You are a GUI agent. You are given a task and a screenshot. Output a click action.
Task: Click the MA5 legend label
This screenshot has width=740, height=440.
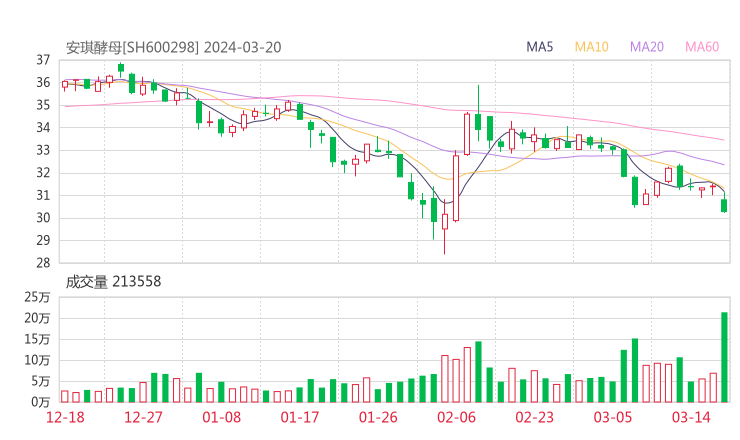pos(539,47)
